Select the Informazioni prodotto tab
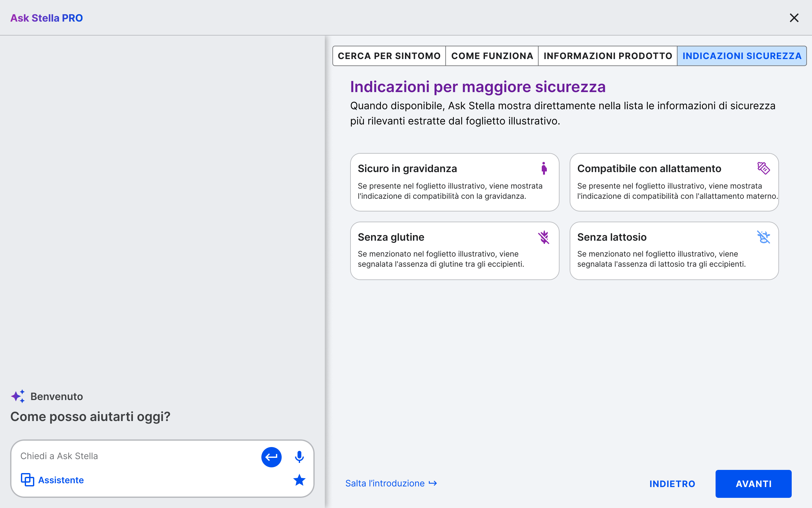The height and width of the screenshot is (508, 812). coord(608,56)
